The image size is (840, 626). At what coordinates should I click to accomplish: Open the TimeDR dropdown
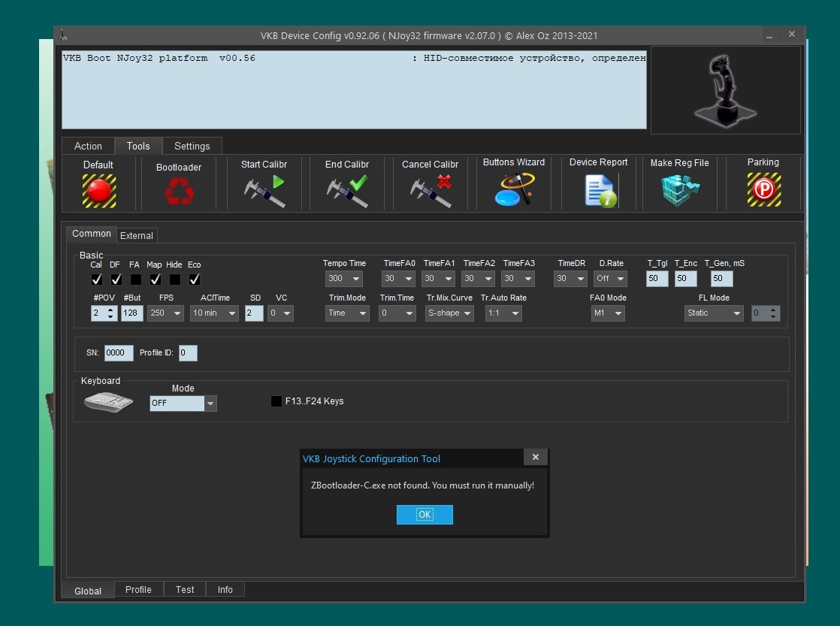570,279
